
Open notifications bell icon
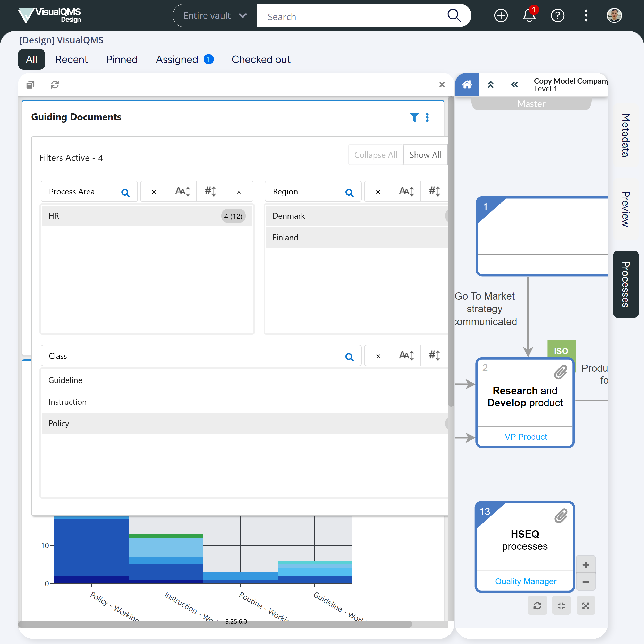click(529, 16)
